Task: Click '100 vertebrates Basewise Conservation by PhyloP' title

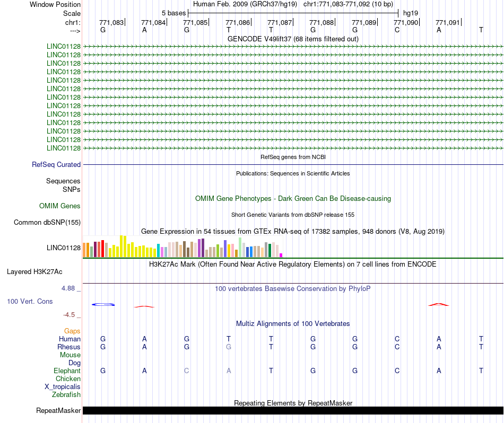Action: (x=293, y=289)
